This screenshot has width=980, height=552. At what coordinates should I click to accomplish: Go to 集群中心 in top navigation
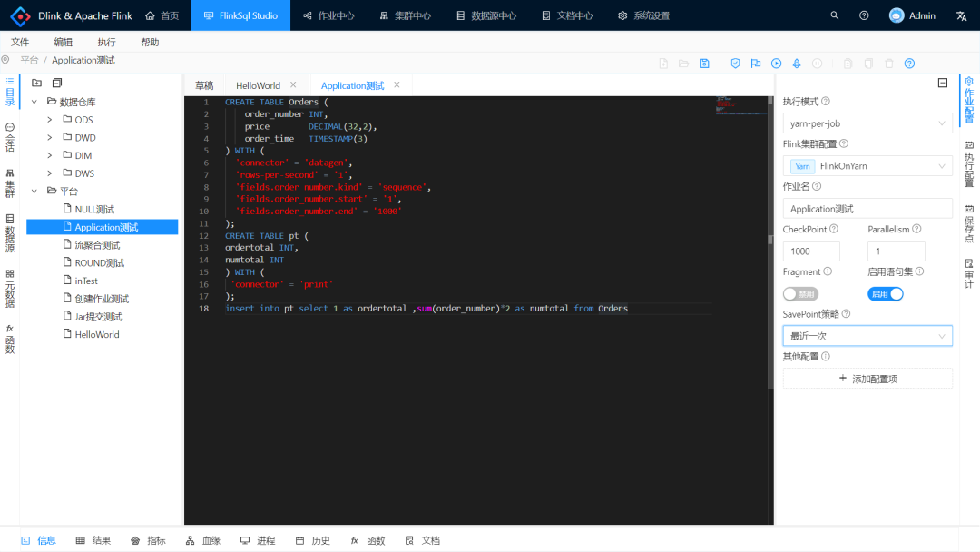406,15
